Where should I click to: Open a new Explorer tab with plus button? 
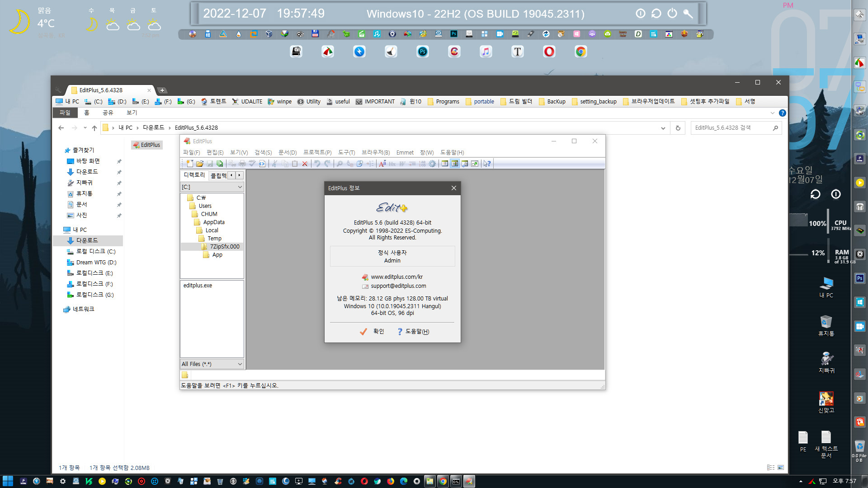(162, 90)
